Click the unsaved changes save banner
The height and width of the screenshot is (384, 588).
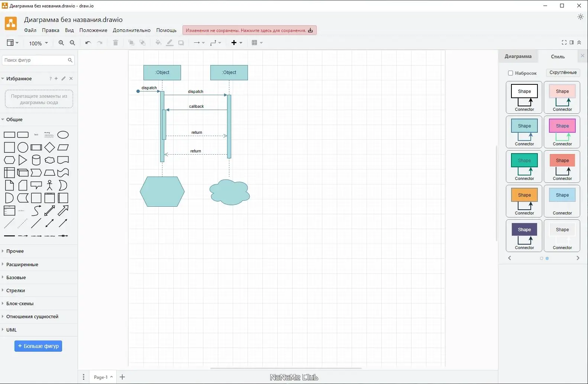pyautogui.click(x=249, y=30)
